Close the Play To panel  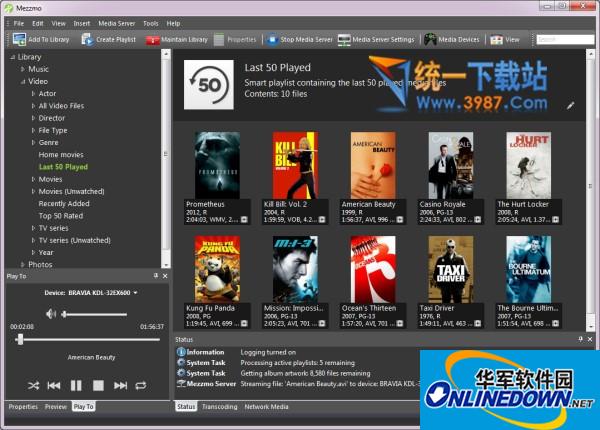click(x=165, y=276)
